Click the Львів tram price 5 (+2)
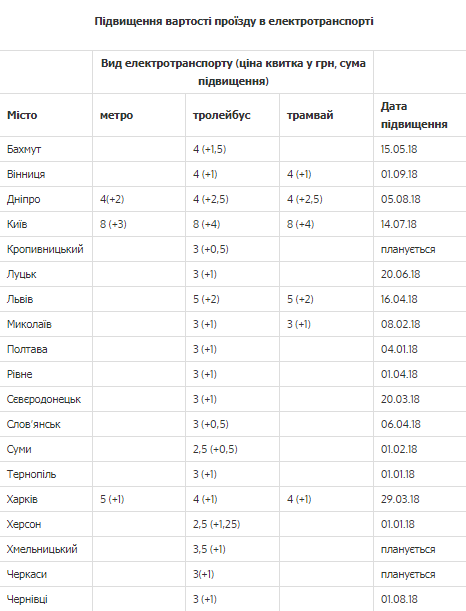466x611 pixels. (x=300, y=299)
